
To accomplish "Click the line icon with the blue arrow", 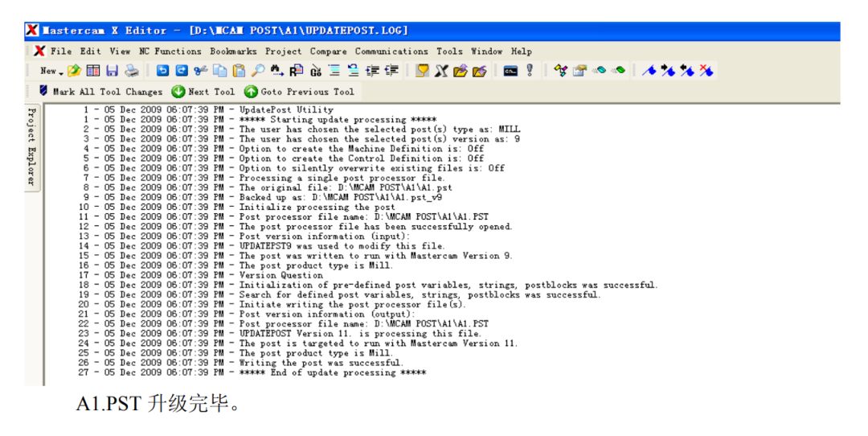I will (x=353, y=71).
